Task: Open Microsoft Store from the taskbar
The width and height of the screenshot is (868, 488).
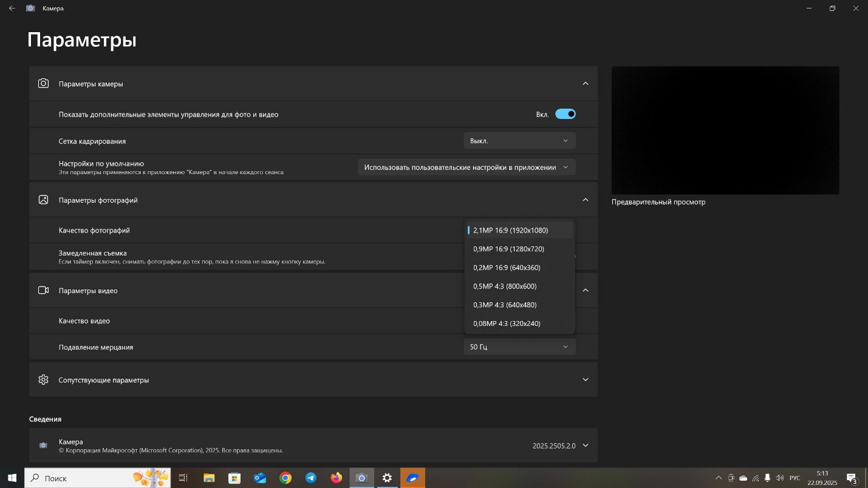Action: coord(234,478)
